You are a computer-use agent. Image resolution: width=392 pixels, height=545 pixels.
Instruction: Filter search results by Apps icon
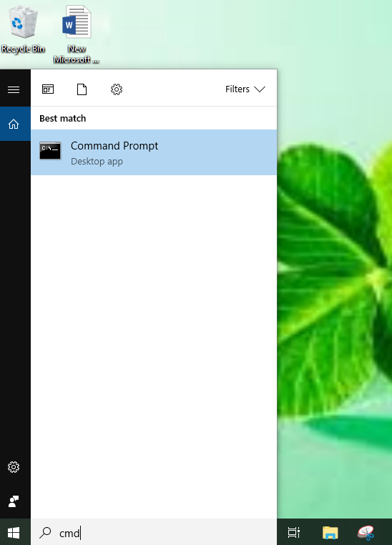(x=48, y=89)
